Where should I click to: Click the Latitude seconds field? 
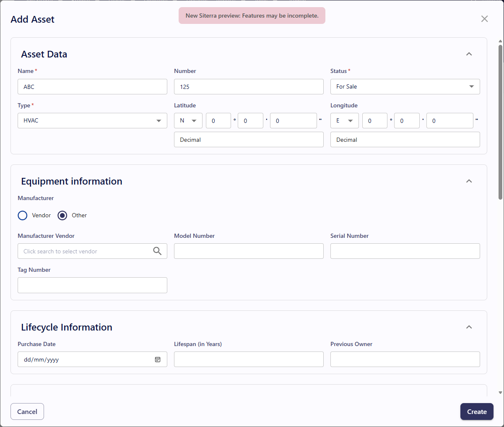pyautogui.click(x=294, y=120)
